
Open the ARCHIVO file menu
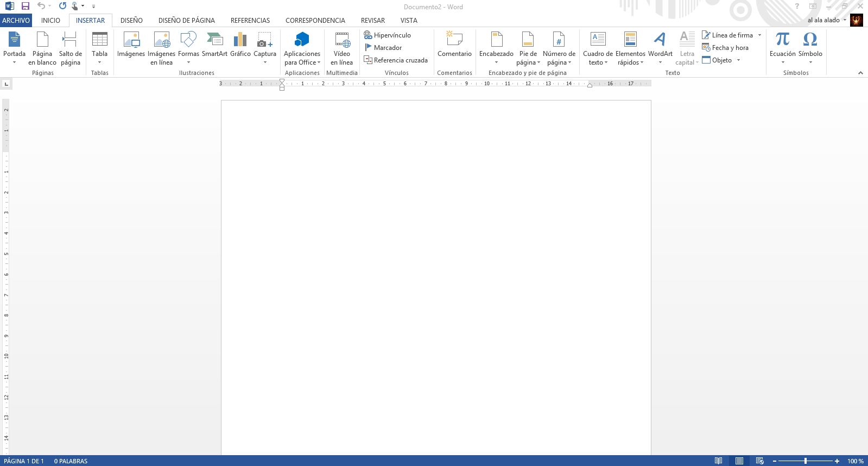click(x=16, y=21)
